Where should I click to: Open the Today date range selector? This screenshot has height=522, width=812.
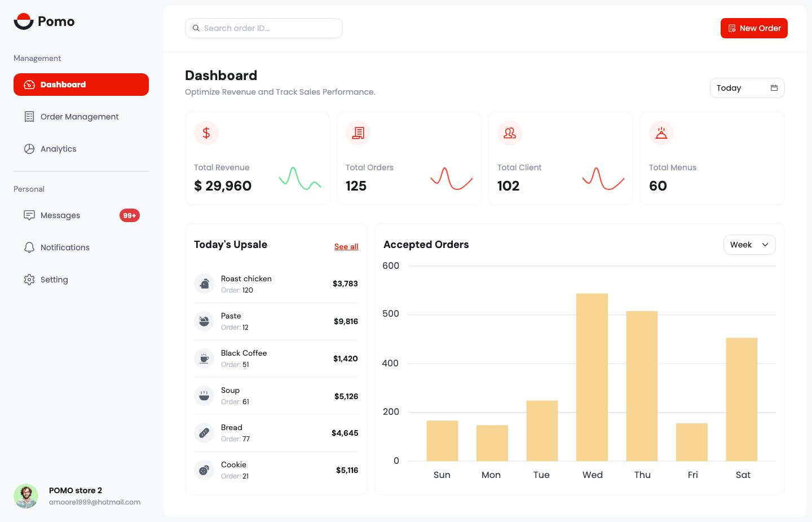[747, 88]
